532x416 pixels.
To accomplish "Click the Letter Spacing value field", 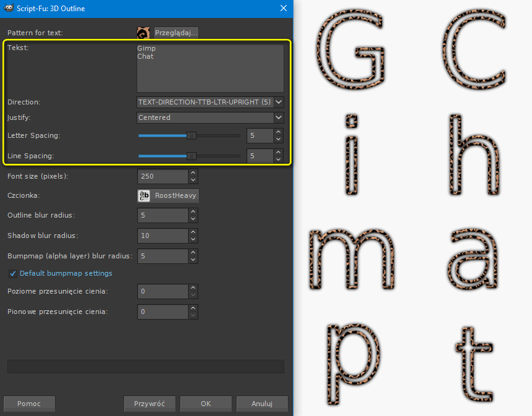I will coord(260,136).
